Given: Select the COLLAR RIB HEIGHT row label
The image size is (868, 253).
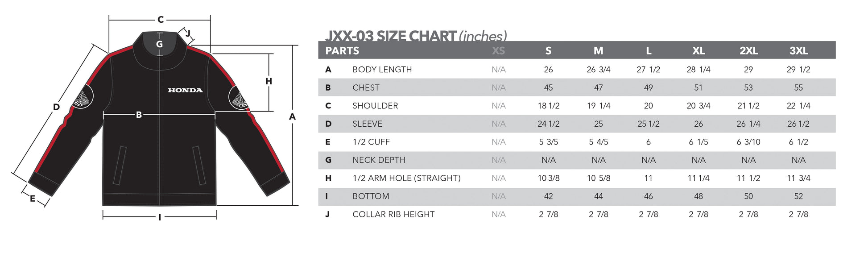Looking at the screenshot, I should [393, 214].
